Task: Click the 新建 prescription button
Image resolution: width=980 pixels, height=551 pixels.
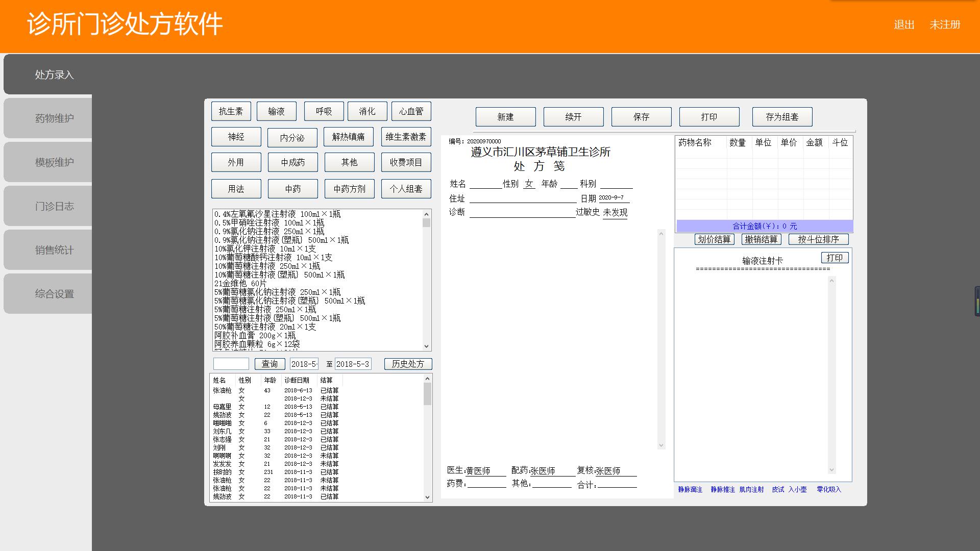Action: tap(505, 117)
